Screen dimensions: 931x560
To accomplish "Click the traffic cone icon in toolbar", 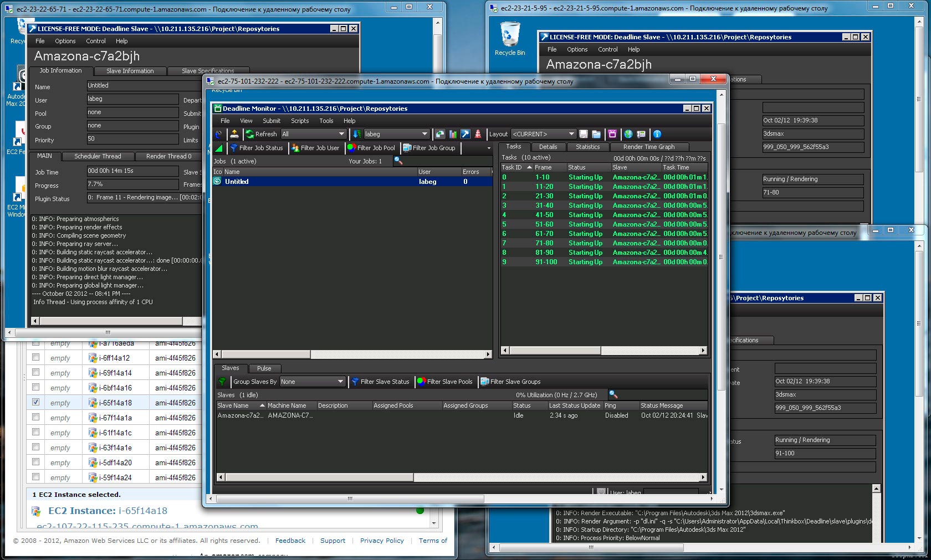I will click(478, 134).
